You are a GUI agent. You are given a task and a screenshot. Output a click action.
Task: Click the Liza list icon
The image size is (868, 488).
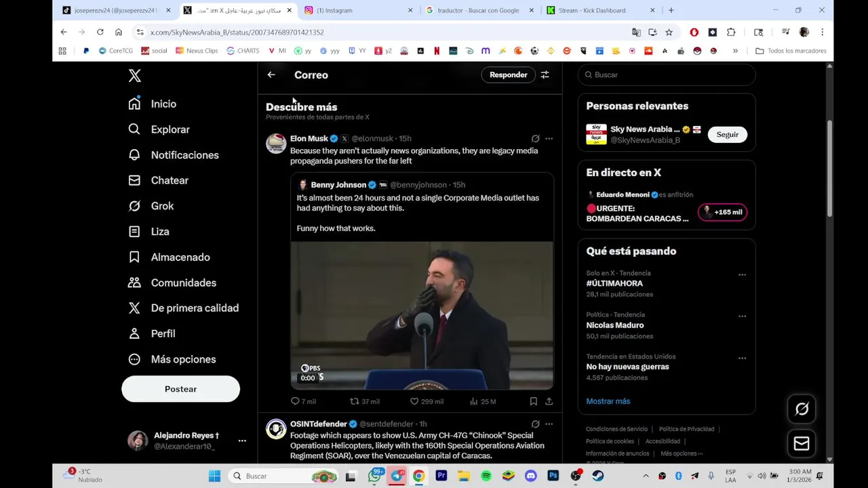[134, 232]
